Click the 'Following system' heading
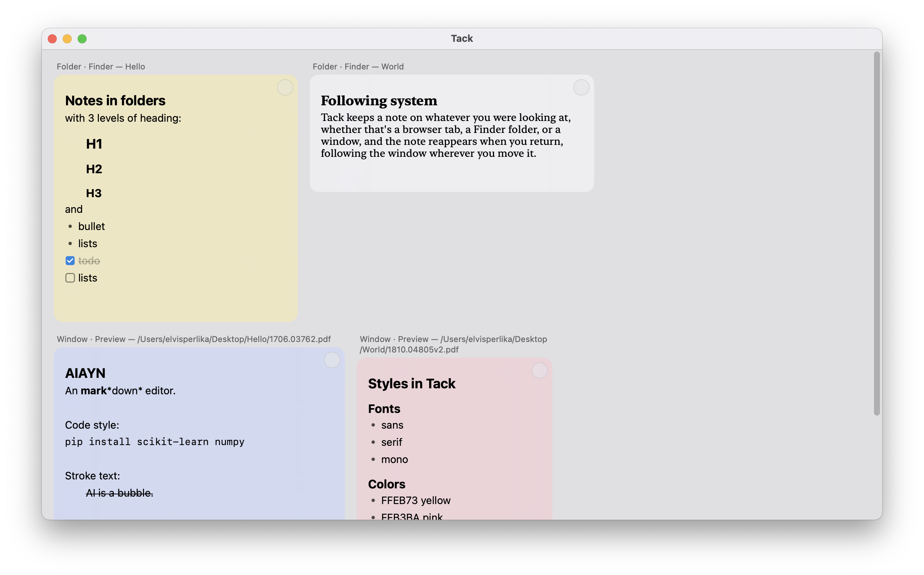This screenshot has width=924, height=575. [x=379, y=101]
